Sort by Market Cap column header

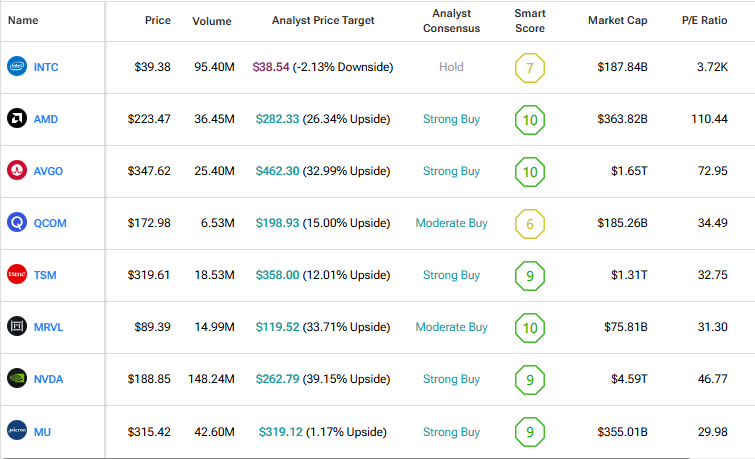click(617, 21)
